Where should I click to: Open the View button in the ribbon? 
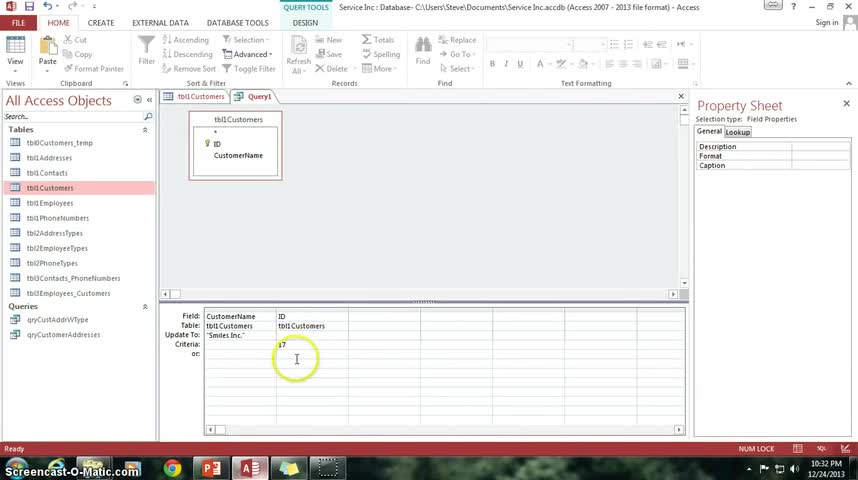pyautogui.click(x=15, y=52)
